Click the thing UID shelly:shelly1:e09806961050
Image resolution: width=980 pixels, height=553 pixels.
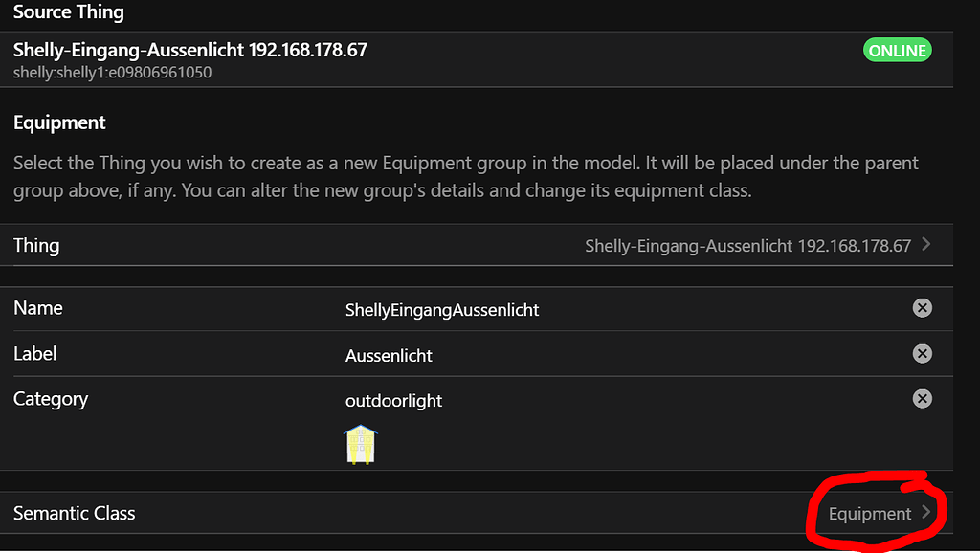tap(112, 73)
